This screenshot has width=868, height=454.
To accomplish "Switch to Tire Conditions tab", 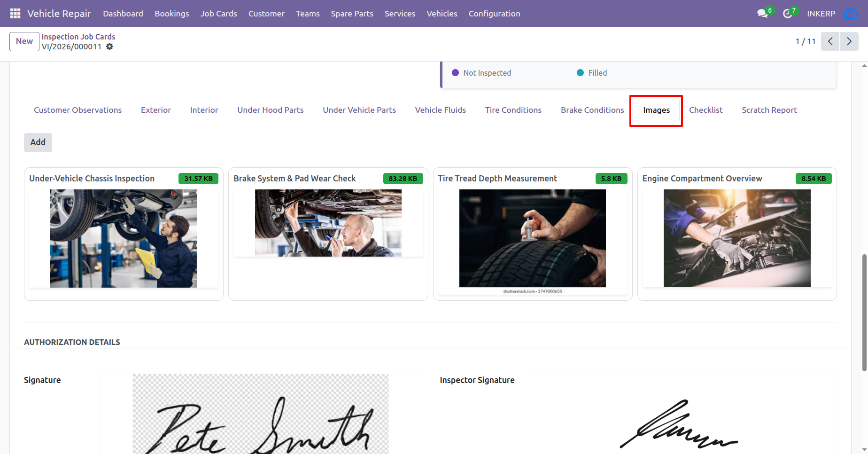I will click(513, 110).
